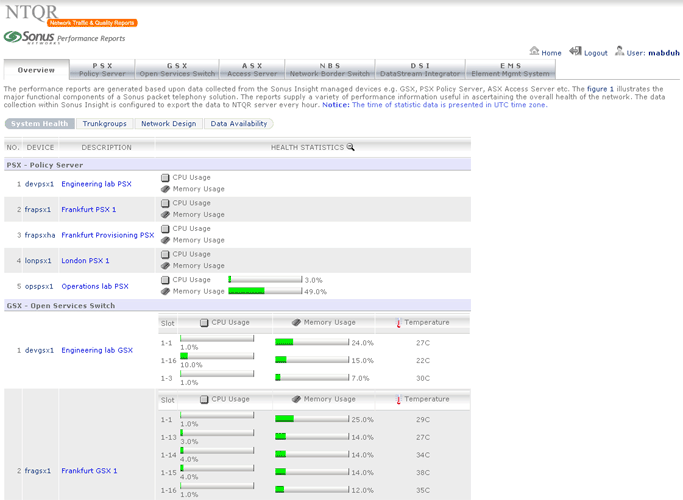Image resolution: width=683 pixels, height=500 pixels.
Task: Select the Trunkgroups sub-tab
Action: [104, 124]
